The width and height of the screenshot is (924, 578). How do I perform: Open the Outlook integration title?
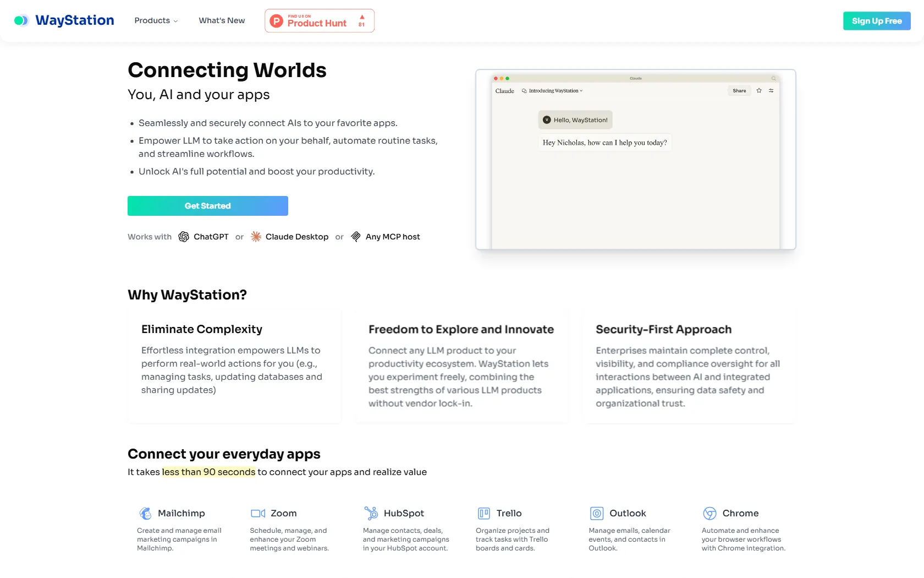(x=628, y=513)
